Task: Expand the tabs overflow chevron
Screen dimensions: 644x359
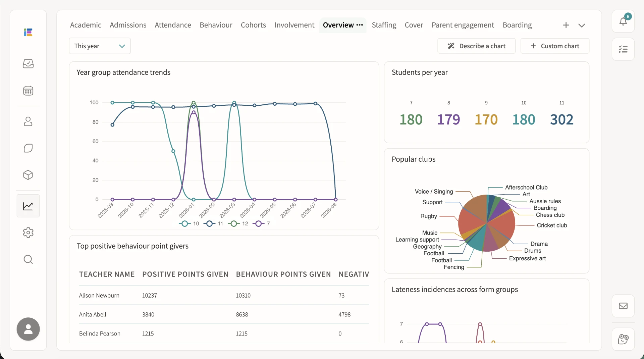Action: [x=582, y=25]
